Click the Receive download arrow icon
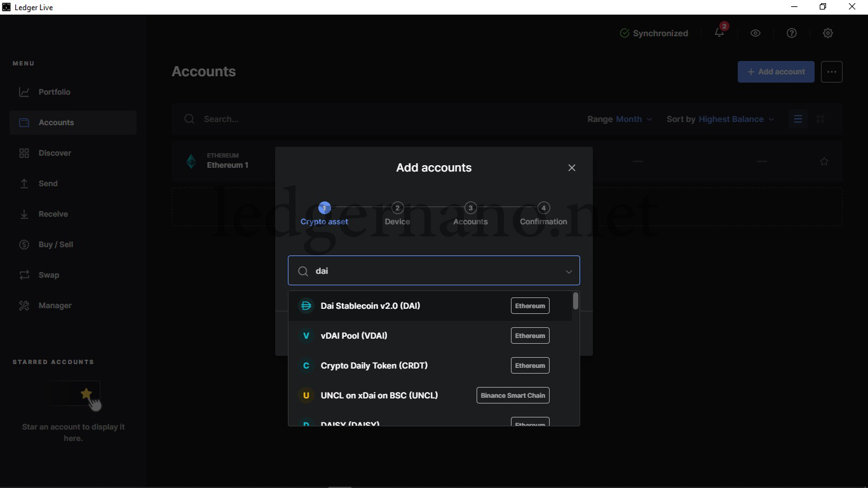Viewport: 868px width, 488px height. click(x=24, y=214)
